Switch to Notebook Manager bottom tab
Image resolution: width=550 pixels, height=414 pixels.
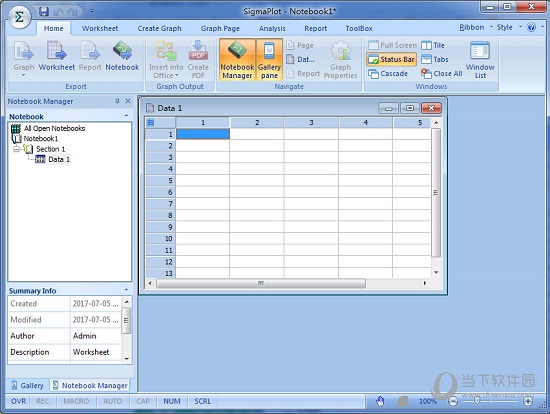[x=90, y=385]
